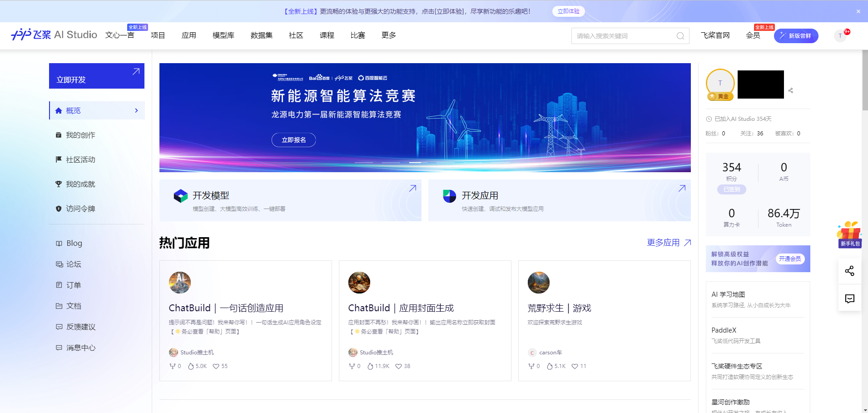The height and width of the screenshot is (413, 868).
Task: Open the 会员 link in the header
Action: click(753, 35)
